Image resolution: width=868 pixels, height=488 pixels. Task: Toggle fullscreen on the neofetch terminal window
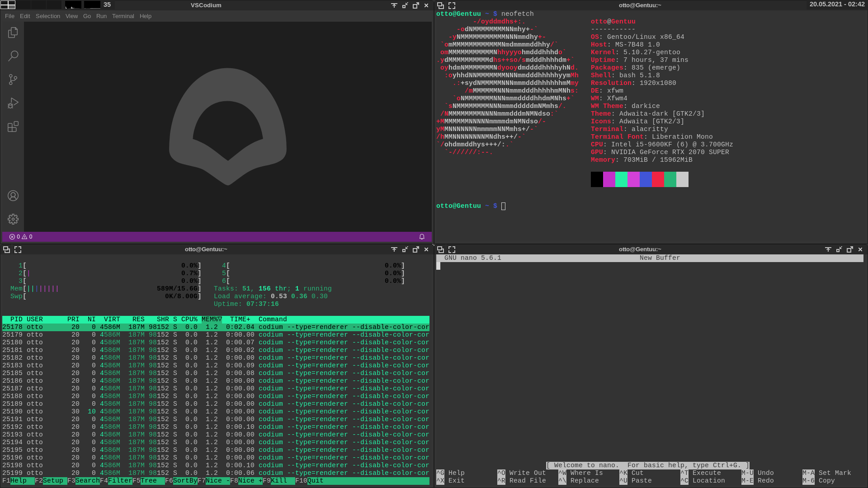click(452, 5)
